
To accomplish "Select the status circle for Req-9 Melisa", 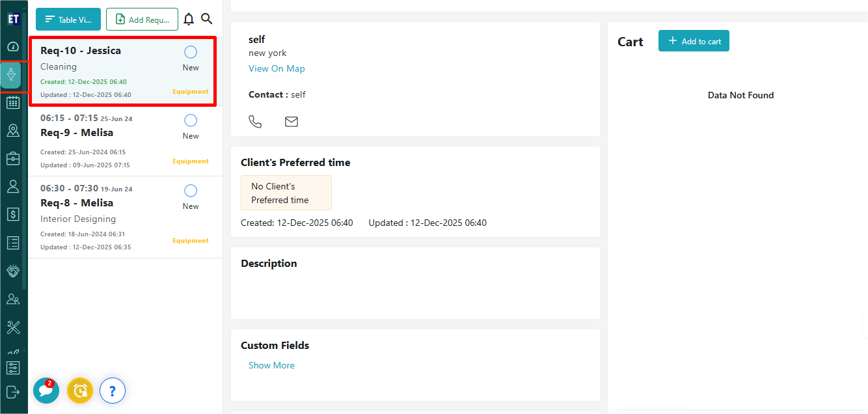I will point(191,120).
